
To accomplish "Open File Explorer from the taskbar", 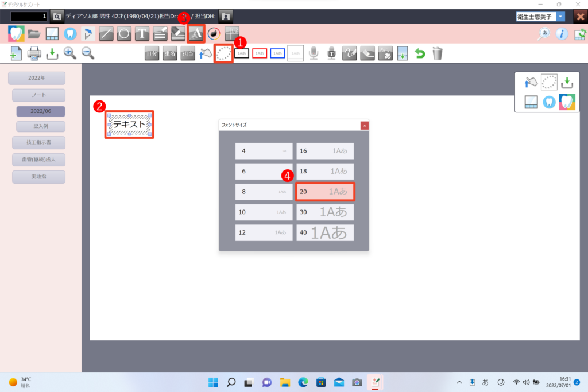I will coord(284,382).
